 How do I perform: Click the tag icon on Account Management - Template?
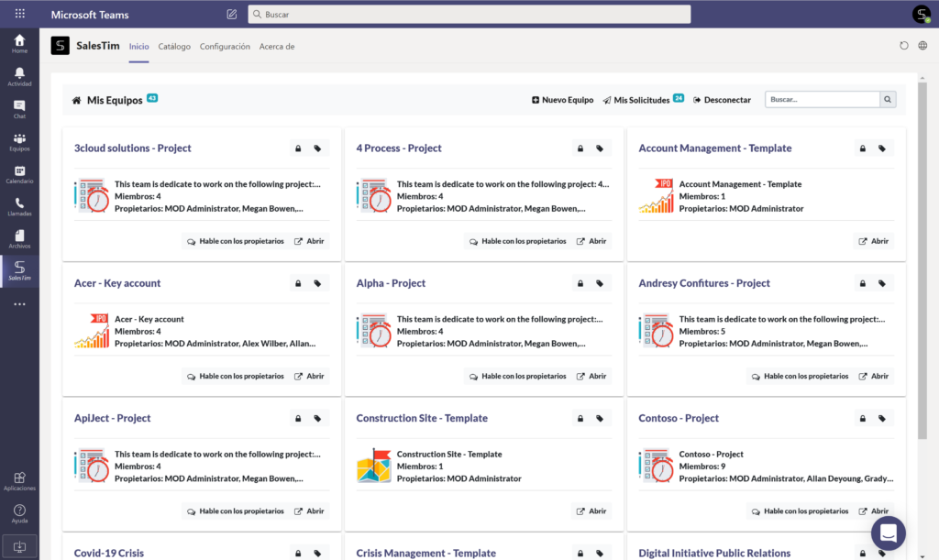(x=882, y=148)
